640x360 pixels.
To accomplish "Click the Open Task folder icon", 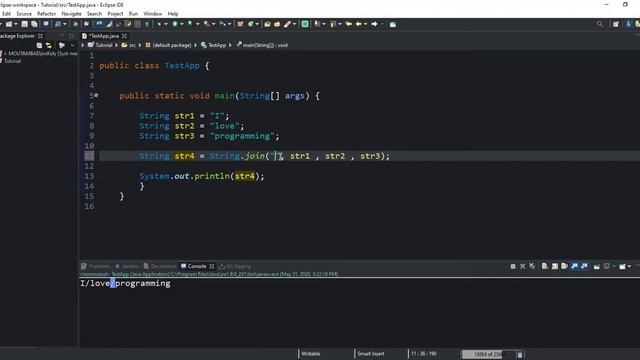I will click(277, 24).
